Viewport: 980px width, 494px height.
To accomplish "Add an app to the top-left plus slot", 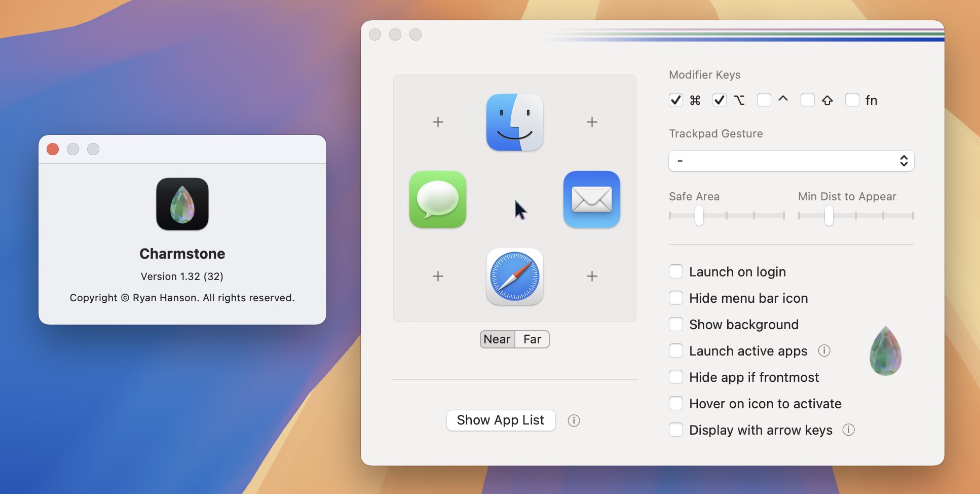I will coord(438,122).
